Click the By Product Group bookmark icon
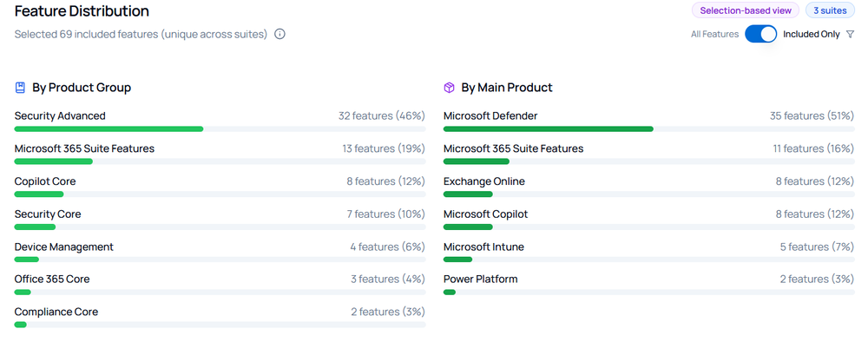Screen dimensions: 868x342 tap(21, 88)
